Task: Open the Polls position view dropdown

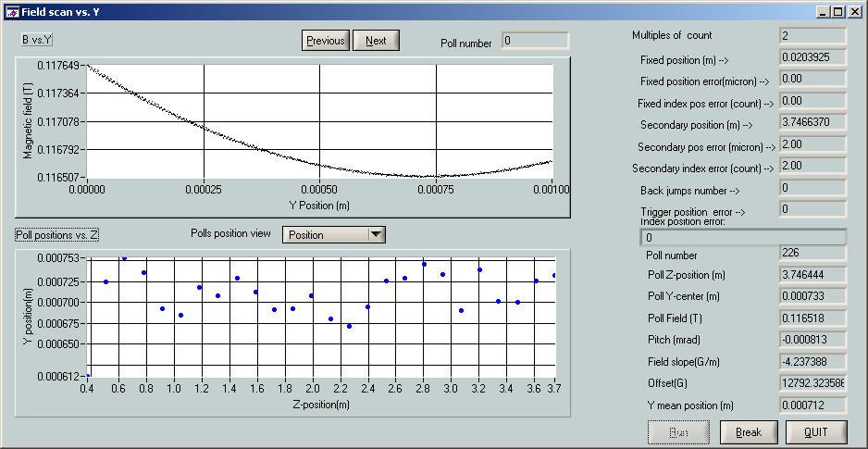Action: pos(324,235)
